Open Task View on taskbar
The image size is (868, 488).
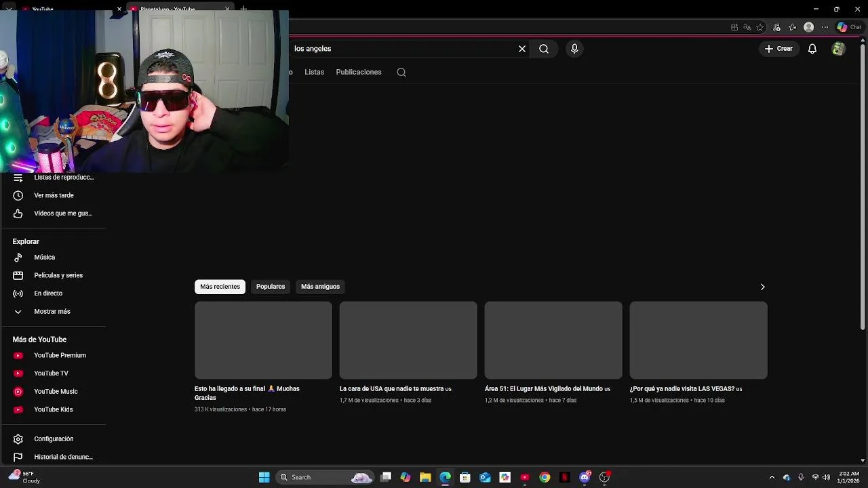(386, 477)
